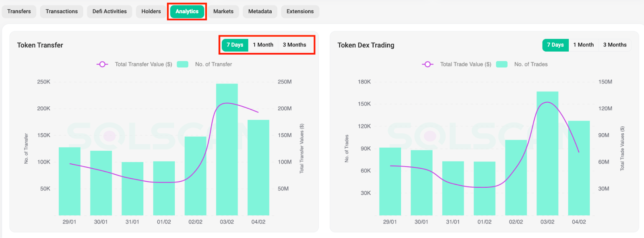Screen dimensions: 644x238
Task: Select the Analytics tab
Action: (x=187, y=11)
